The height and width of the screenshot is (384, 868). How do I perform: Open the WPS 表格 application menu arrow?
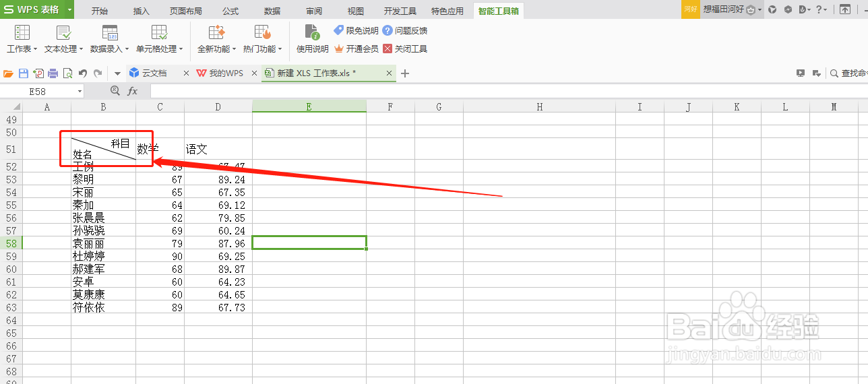point(70,9)
